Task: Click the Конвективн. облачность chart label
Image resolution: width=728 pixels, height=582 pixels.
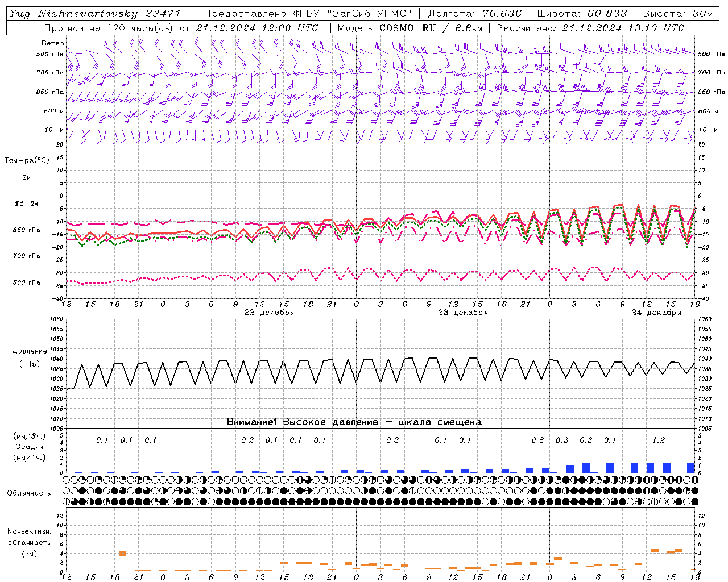Action: point(29,542)
